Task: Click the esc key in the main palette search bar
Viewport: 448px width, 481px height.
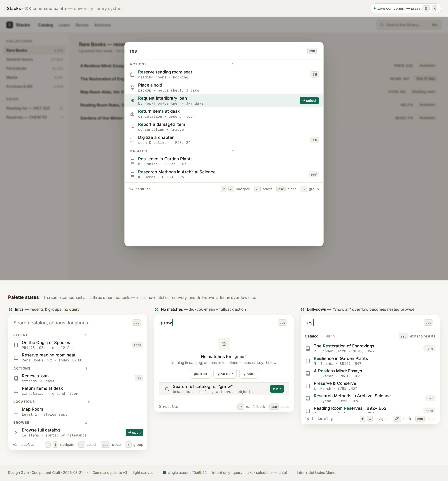Action: [312, 51]
